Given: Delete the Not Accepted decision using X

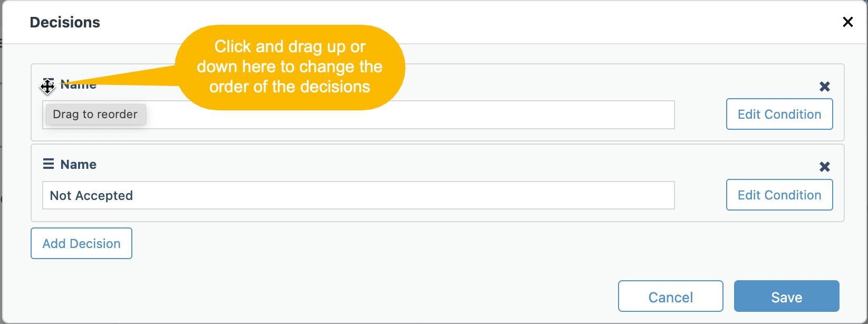Looking at the screenshot, I should click(825, 167).
